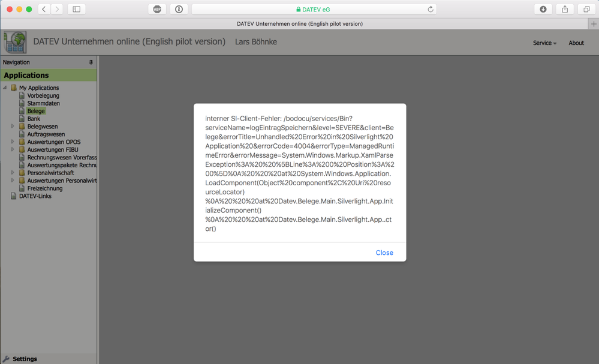The height and width of the screenshot is (364, 599).
Task: Show all tabs overview
Action: 586,9
